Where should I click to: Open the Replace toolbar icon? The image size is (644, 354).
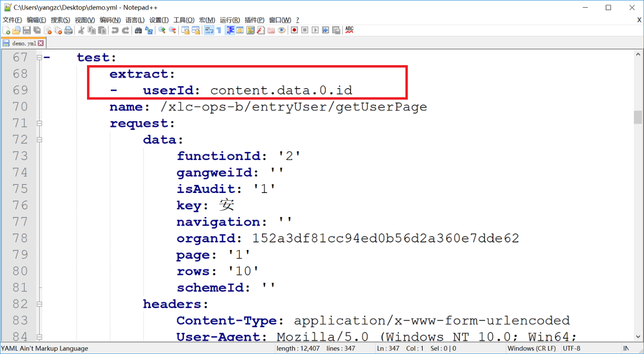point(149,31)
